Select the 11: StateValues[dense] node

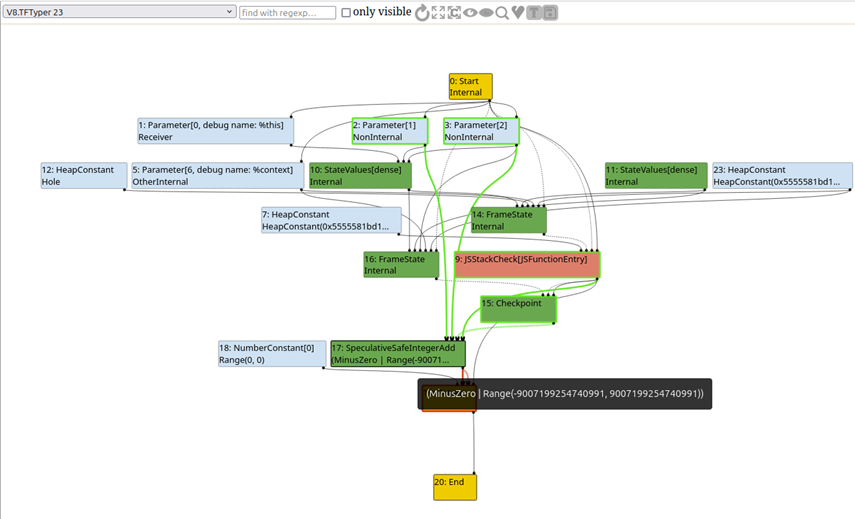(656, 176)
